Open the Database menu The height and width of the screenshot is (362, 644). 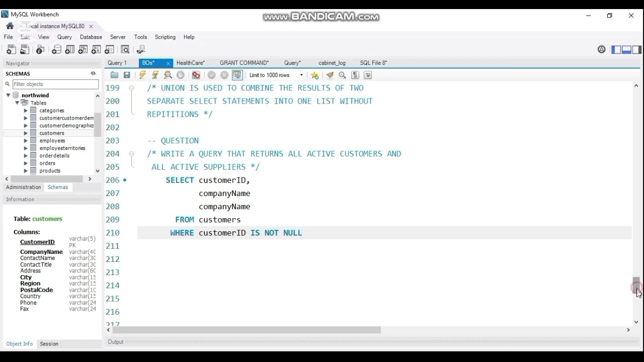click(91, 37)
